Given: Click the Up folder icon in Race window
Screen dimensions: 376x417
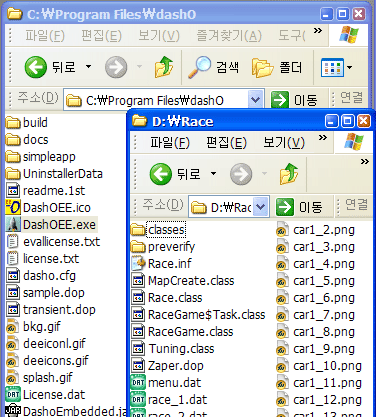Looking at the screenshot, I should [x=289, y=174].
